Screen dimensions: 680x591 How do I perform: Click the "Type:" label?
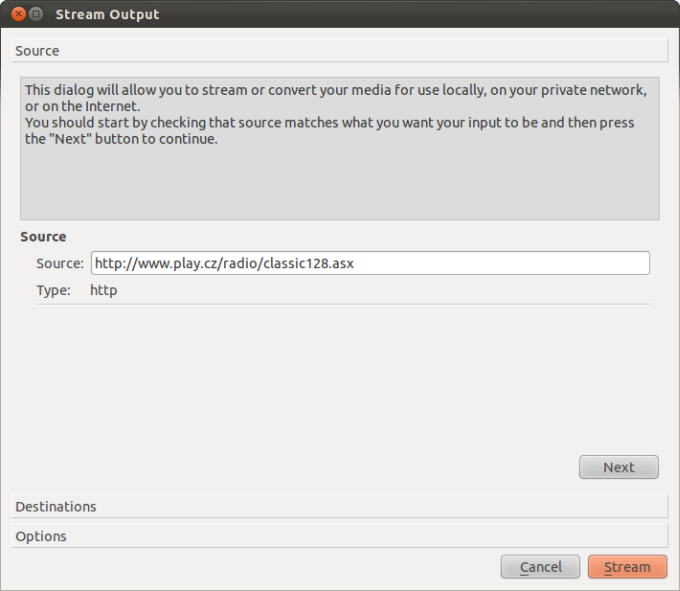click(53, 290)
